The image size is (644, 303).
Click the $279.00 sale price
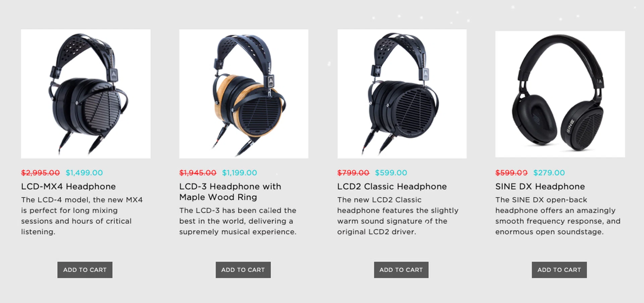549,173
